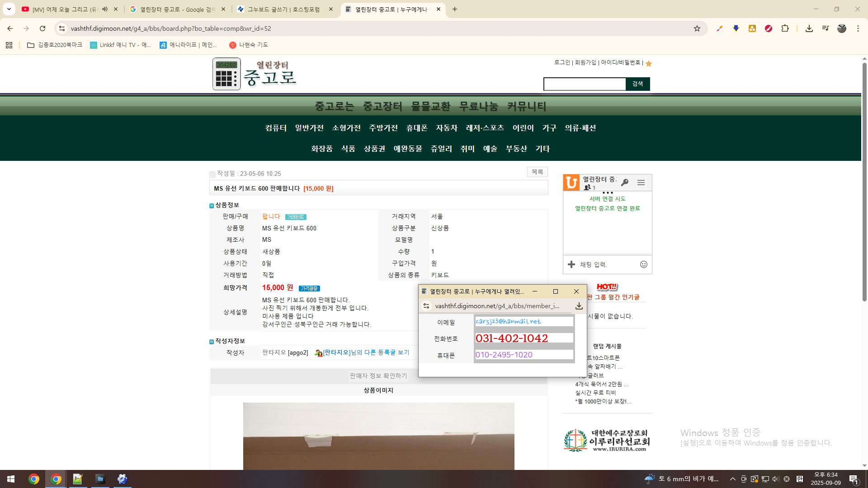Click the popup site information toggle icon
Viewport: 868px width, 488px height.
[x=426, y=306]
